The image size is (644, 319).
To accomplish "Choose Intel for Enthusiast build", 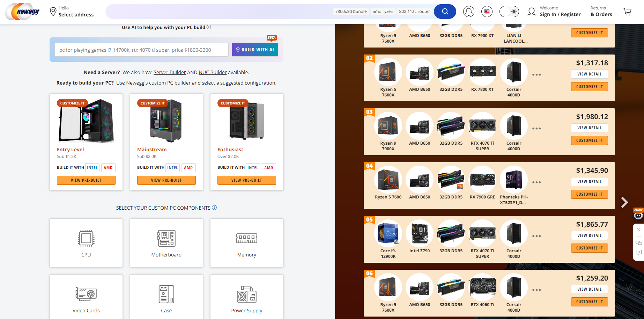I will click(253, 168).
